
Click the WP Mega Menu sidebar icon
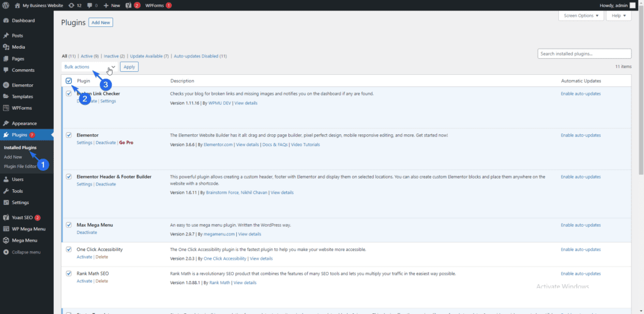[x=6, y=229]
